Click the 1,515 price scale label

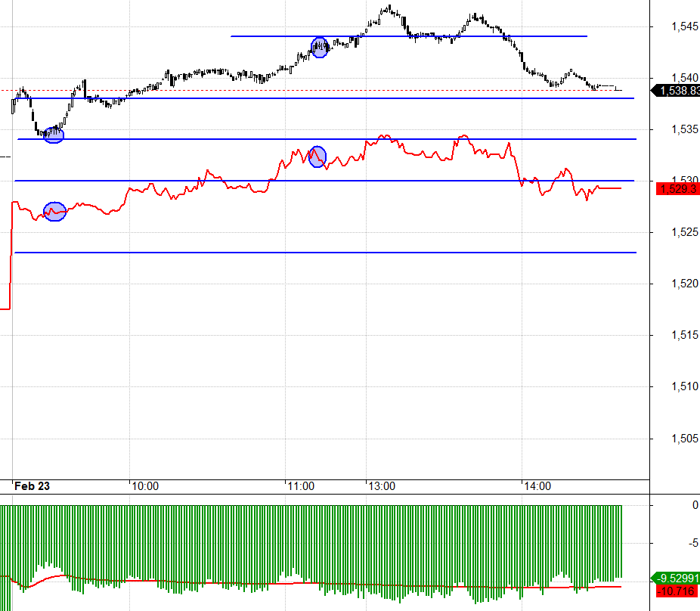(x=685, y=336)
